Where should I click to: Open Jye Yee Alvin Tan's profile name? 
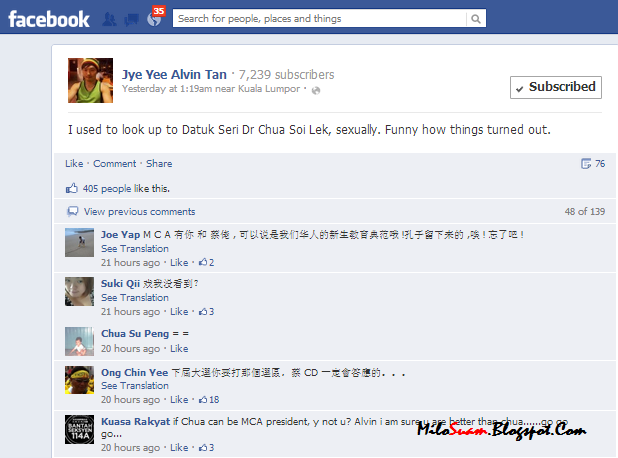click(x=174, y=74)
